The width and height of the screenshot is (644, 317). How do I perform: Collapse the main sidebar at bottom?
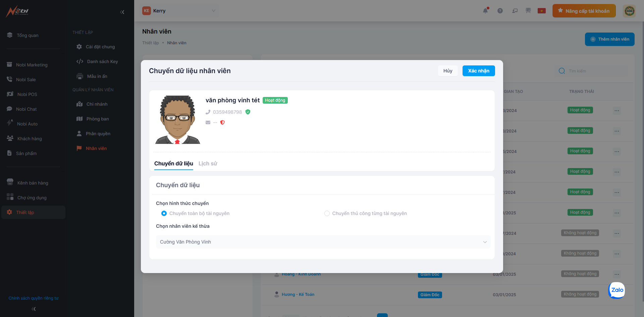34,309
